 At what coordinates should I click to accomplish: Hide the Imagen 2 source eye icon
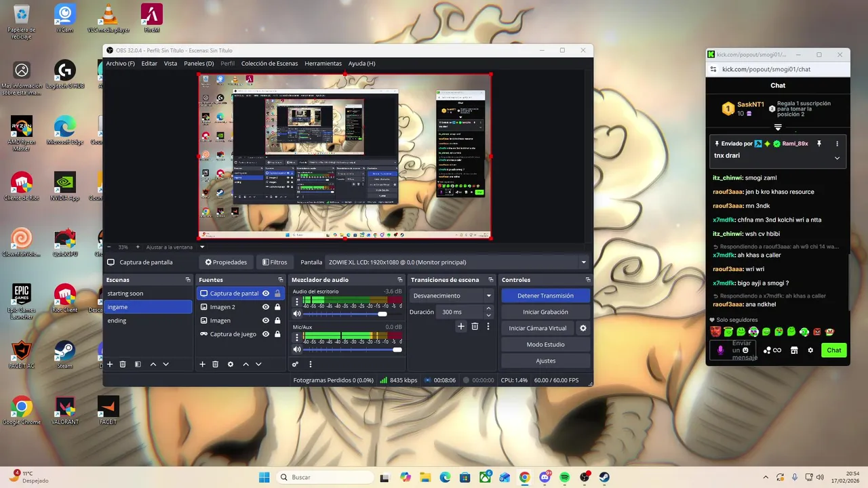tap(266, 307)
